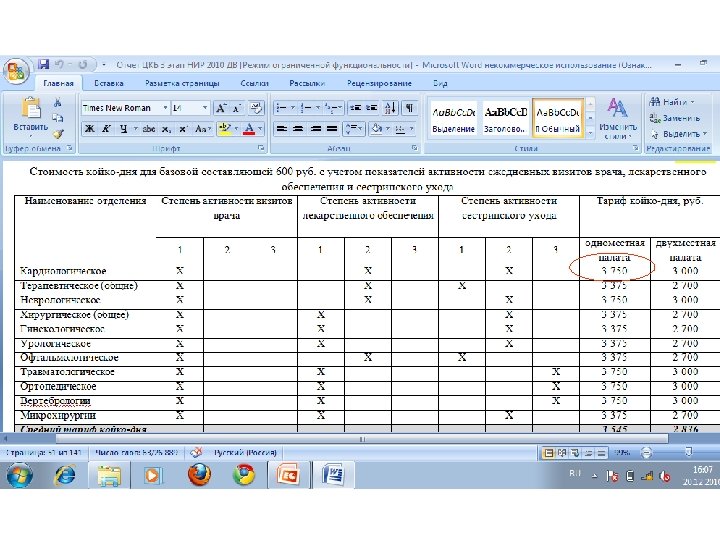Click the decrease indent icon
Image resolution: width=720 pixels, height=540 pixels.
(x=355, y=108)
